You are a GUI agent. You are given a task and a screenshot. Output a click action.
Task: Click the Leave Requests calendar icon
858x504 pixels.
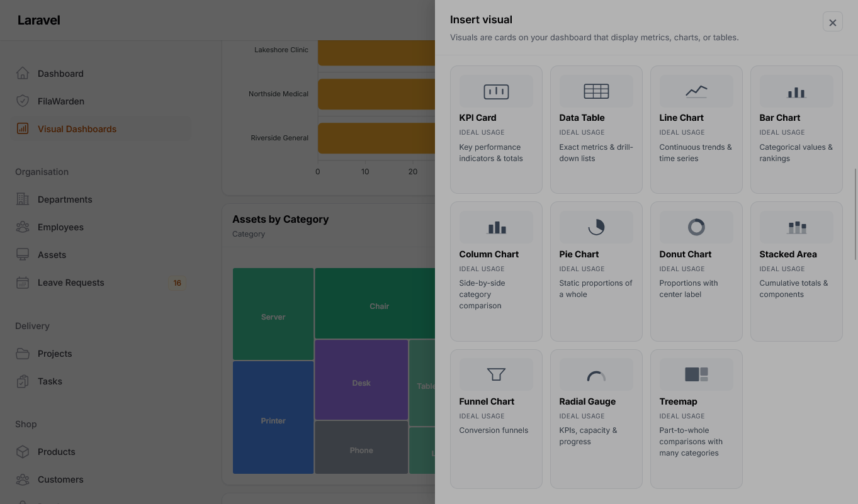pyautogui.click(x=23, y=283)
